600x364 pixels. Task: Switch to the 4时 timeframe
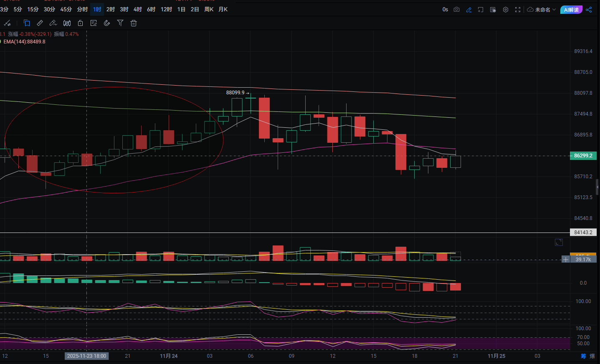click(138, 9)
